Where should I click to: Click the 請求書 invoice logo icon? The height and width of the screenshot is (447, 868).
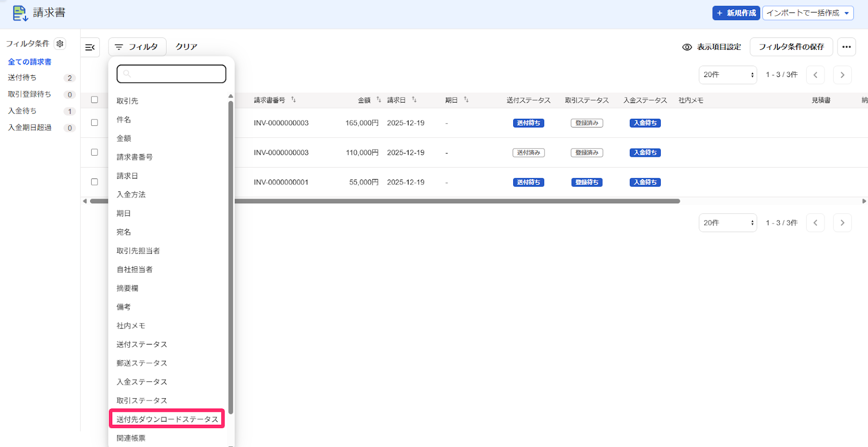(20, 13)
